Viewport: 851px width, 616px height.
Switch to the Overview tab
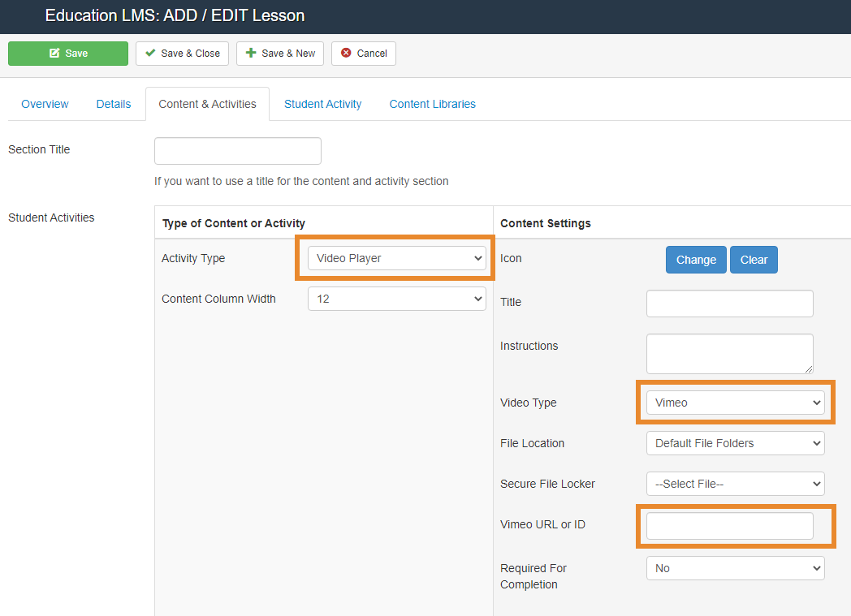coord(45,104)
